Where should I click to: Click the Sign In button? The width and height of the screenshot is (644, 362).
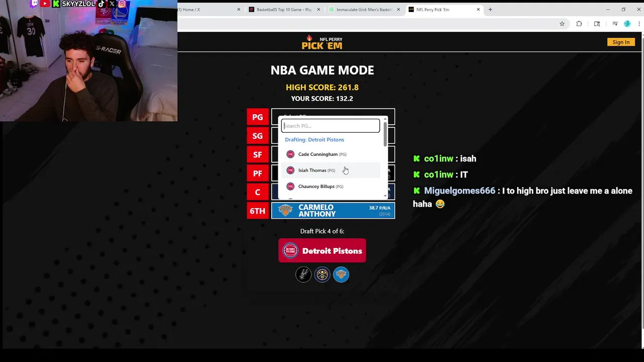[x=621, y=42]
